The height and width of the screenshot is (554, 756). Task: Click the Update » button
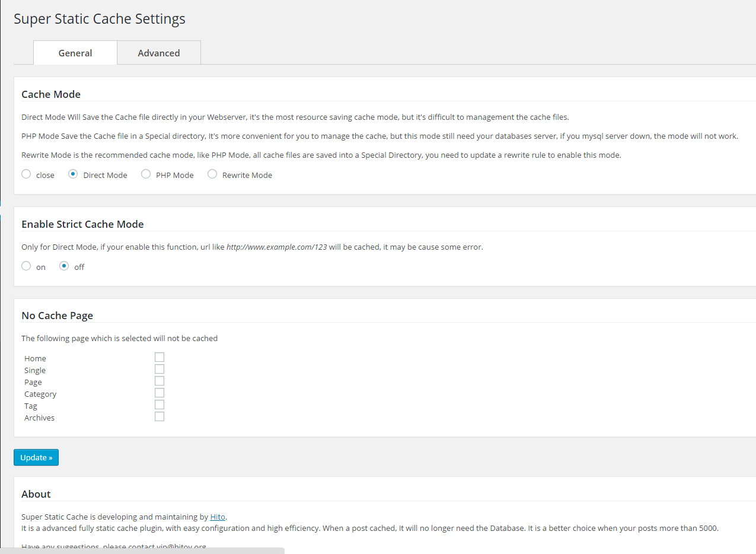tap(36, 457)
